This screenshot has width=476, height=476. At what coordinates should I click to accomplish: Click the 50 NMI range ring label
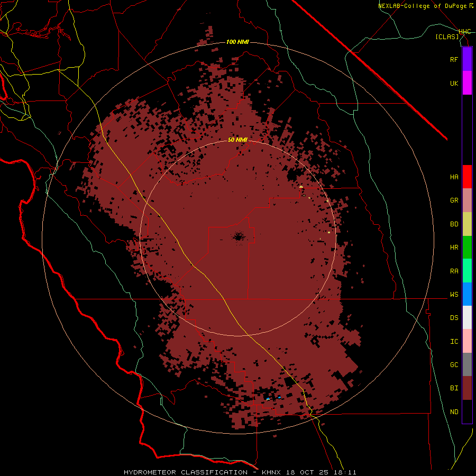tap(237, 140)
